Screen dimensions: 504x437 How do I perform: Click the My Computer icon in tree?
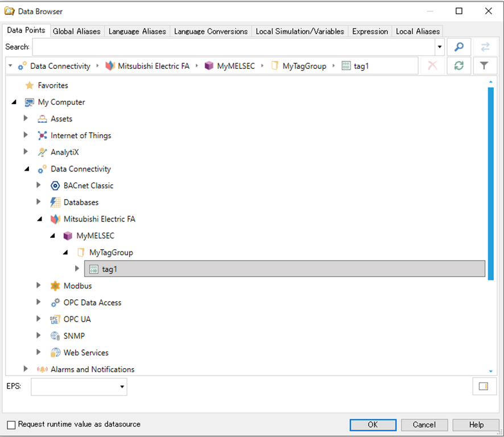click(x=29, y=102)
